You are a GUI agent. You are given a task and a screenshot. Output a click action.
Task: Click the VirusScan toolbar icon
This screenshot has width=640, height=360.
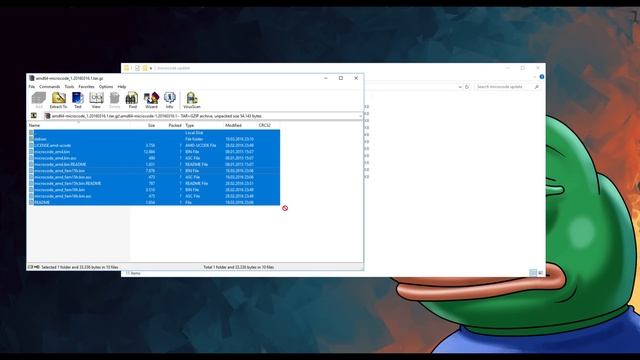[192, 100]
